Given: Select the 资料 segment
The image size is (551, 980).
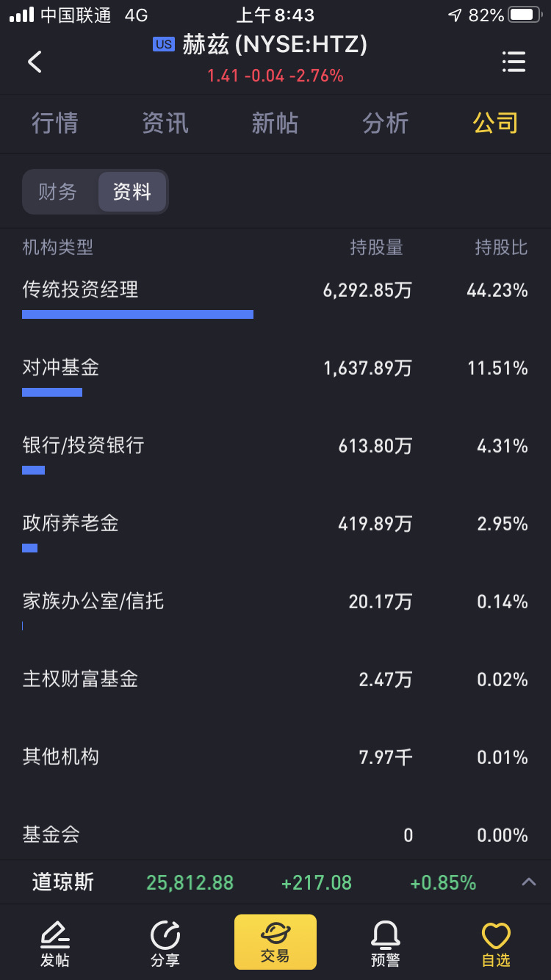Looking at the screenshot, I should (132, 192).
